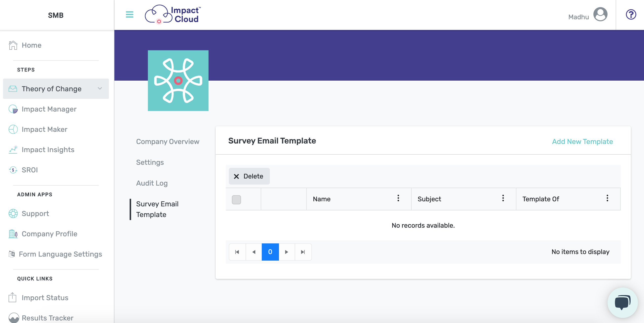Open Form Language Settings link

(61, 254)
